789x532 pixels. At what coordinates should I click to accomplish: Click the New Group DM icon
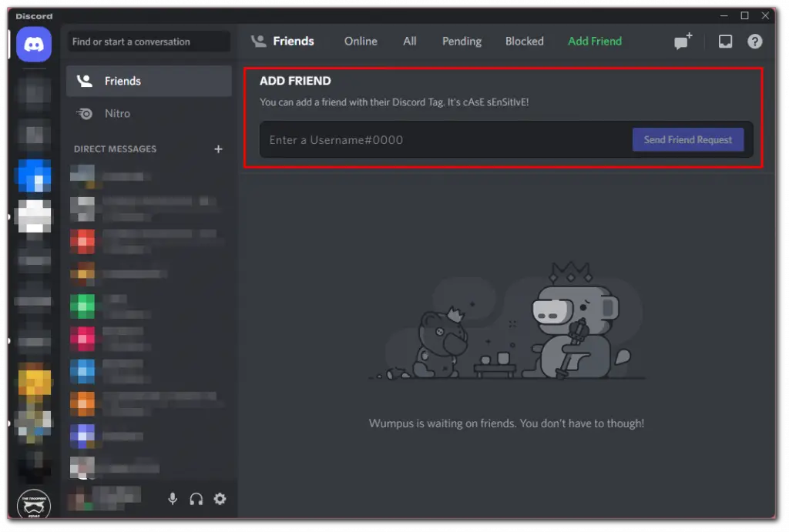[682, 41]
